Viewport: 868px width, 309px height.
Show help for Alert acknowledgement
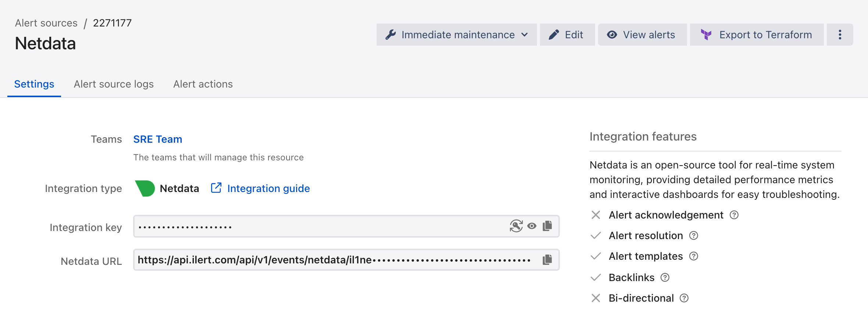(x=734, y=215)
